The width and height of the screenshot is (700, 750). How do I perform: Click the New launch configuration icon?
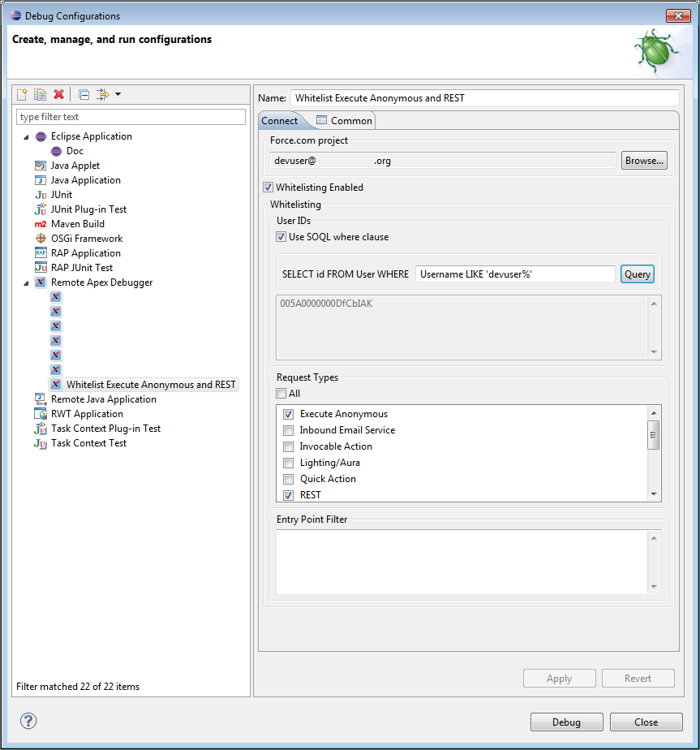(x=22, y=94)
